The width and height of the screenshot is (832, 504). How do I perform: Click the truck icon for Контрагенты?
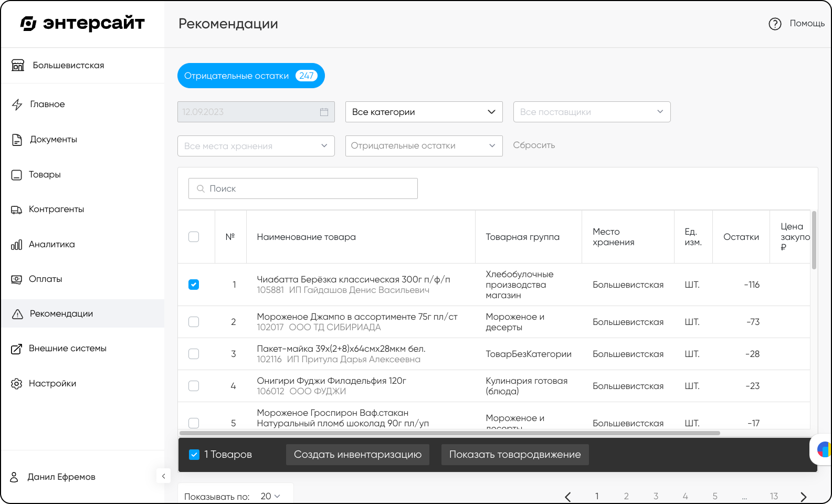click(x=16, y=209)
